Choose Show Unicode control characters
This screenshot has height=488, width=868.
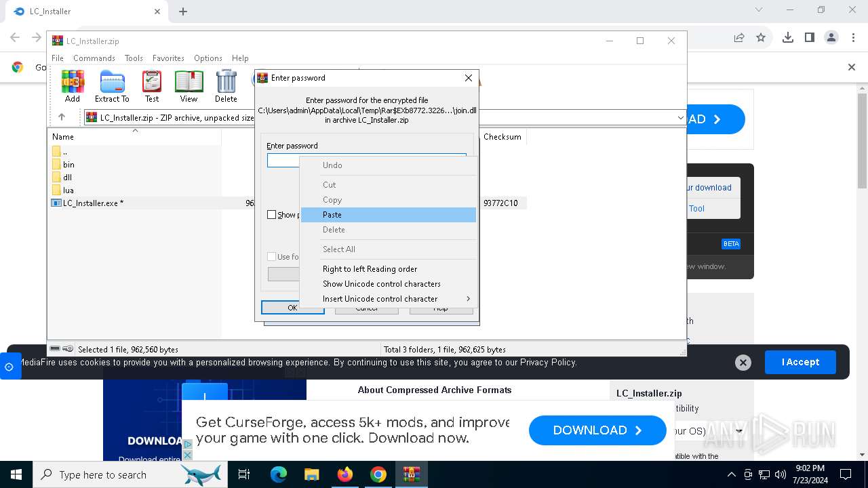(389, 284)
